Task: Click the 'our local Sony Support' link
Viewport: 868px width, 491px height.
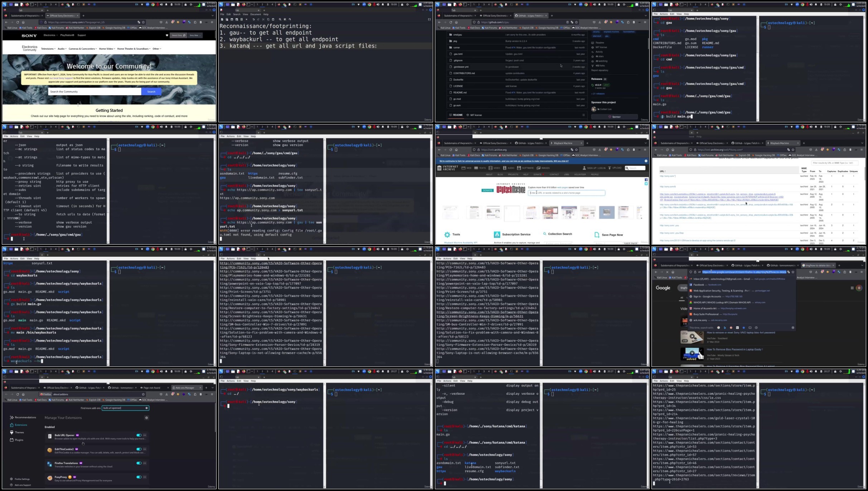Action: click(x=61, y=78)
